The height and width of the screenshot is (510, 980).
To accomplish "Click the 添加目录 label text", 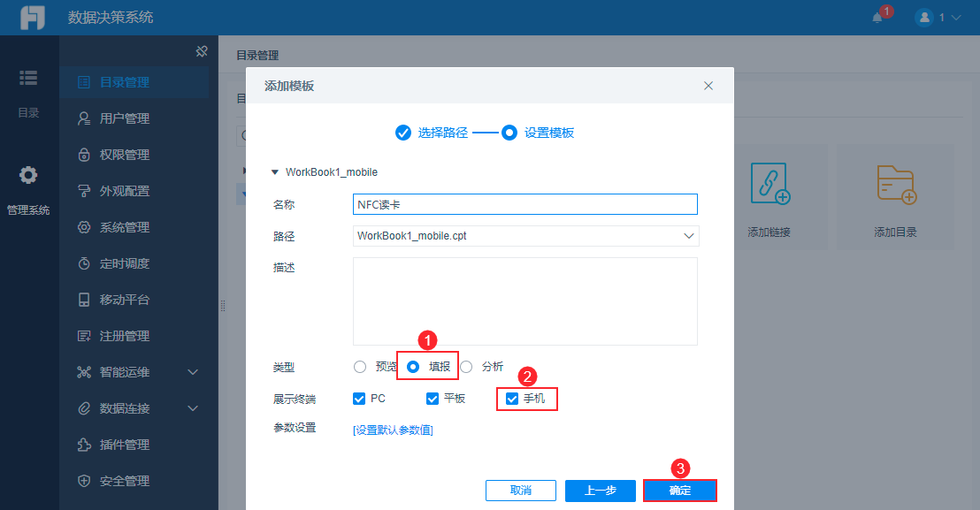I will (x=895, y=232).
